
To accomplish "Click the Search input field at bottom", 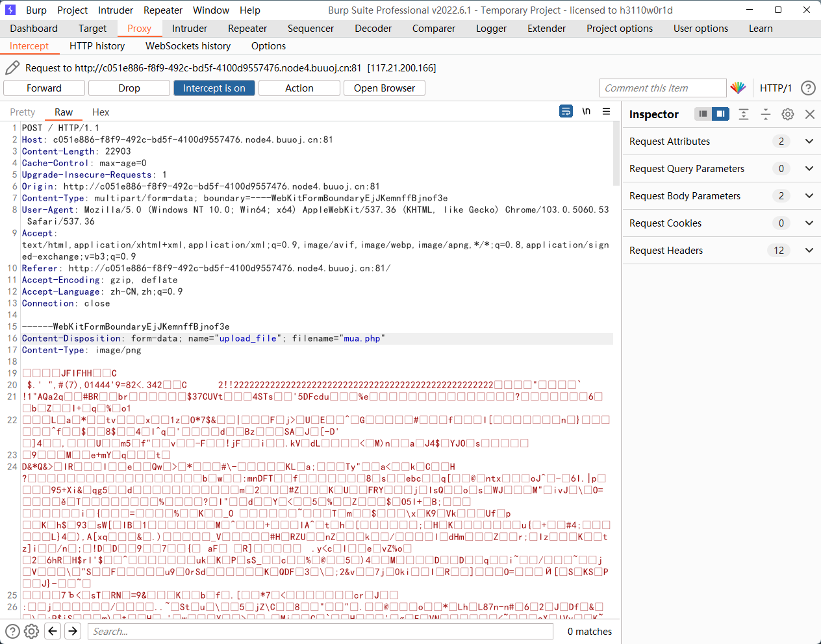I will point(320,630).
